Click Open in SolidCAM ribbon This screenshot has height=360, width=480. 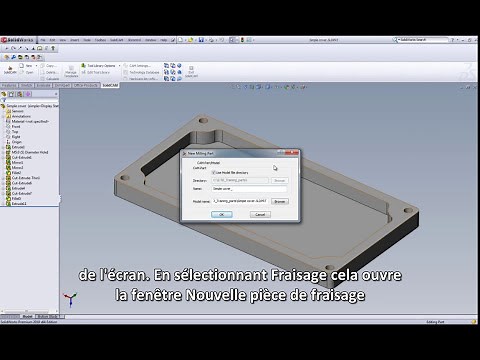coord(27,72)
